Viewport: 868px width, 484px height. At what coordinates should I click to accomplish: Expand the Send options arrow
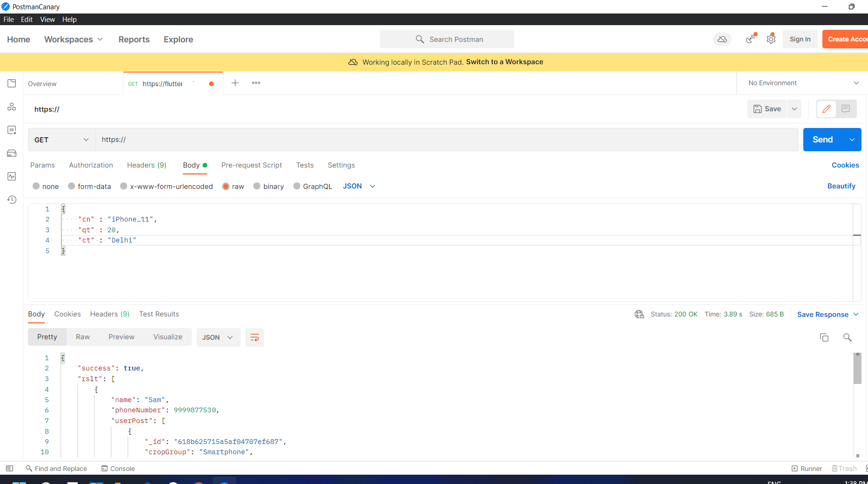pyautogui.click(x=852, y=140)
